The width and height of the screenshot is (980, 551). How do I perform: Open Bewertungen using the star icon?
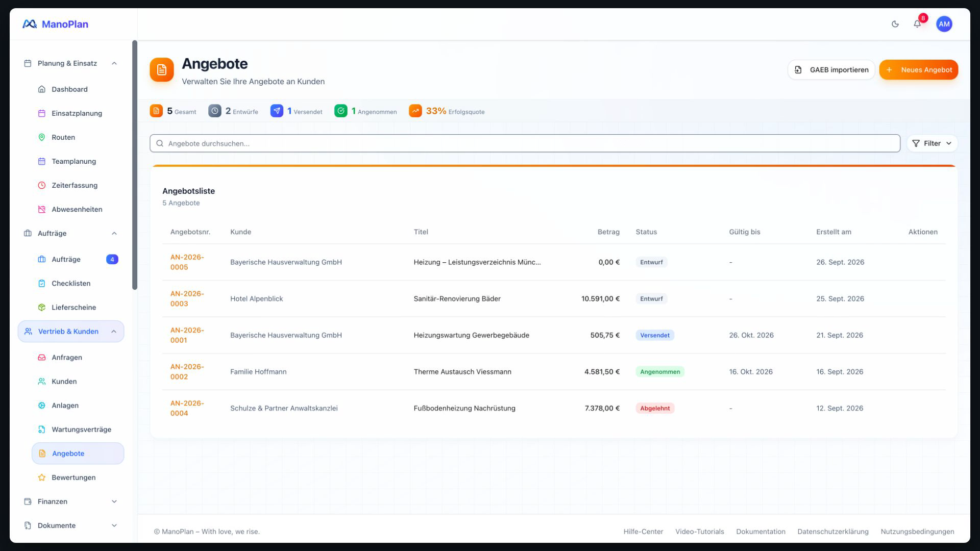42,478
